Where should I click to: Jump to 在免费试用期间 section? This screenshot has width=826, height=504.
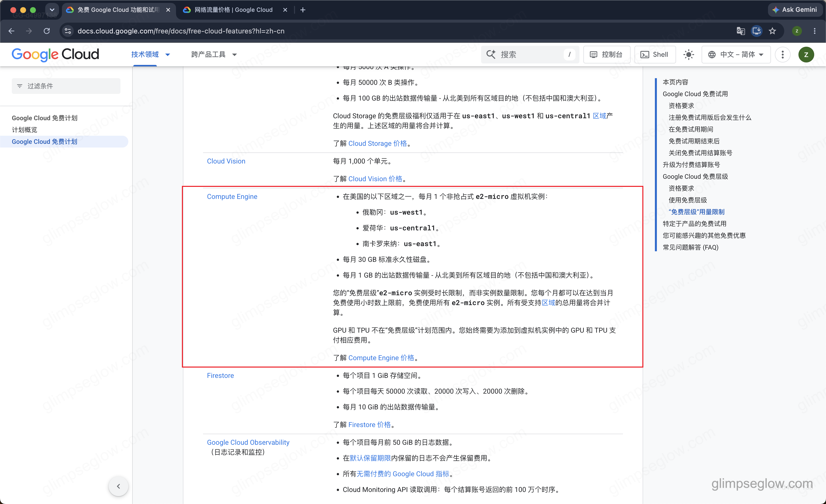pyautogui.click(x=691, y=129)
